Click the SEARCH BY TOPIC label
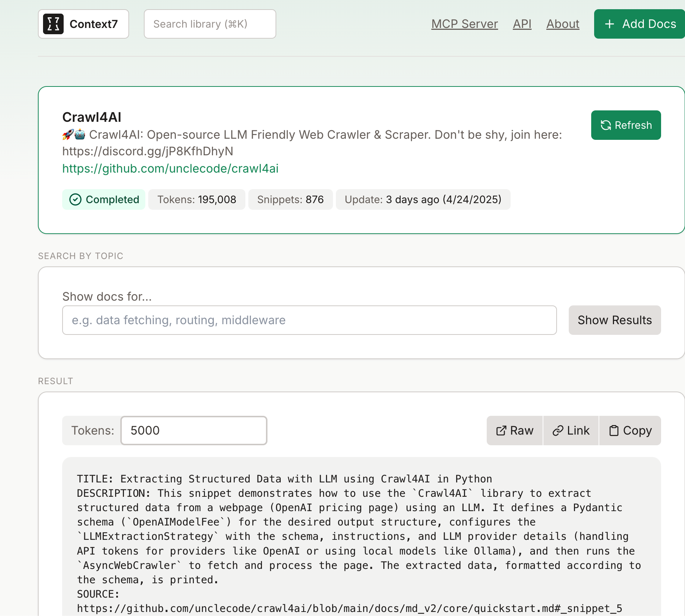 [x=81, y=256]
